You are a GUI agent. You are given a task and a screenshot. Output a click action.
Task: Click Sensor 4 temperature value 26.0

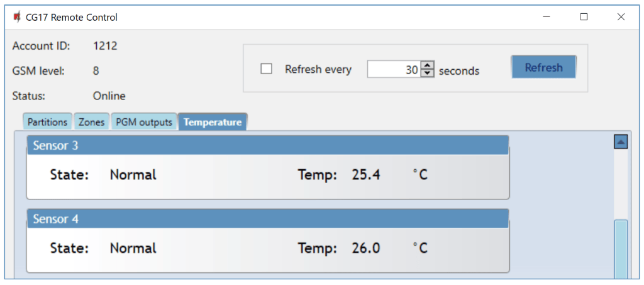366,249
